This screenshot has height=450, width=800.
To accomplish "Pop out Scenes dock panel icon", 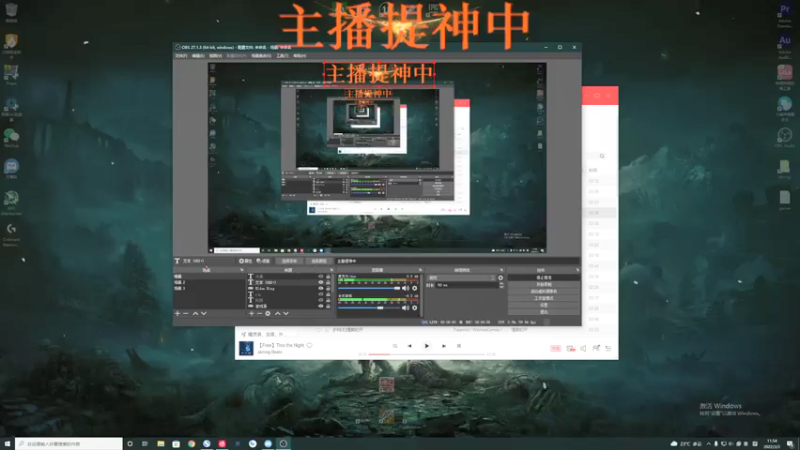I will coord(242,270).
